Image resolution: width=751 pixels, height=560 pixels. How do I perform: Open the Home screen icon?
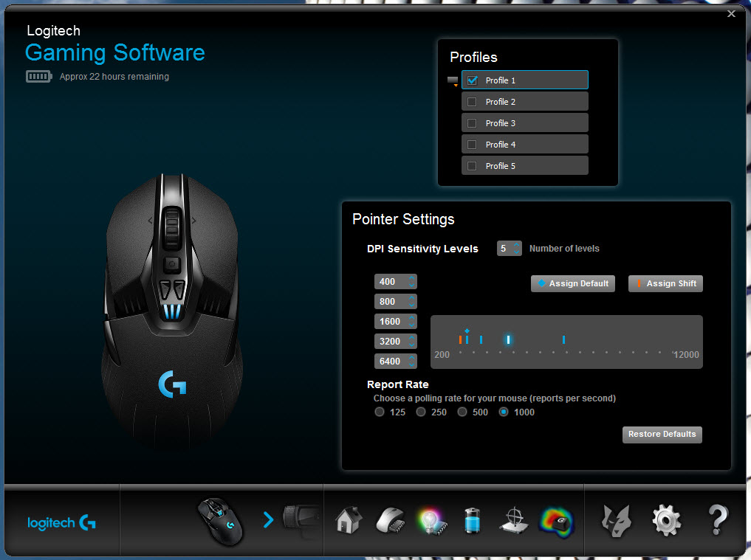point(349,520)
